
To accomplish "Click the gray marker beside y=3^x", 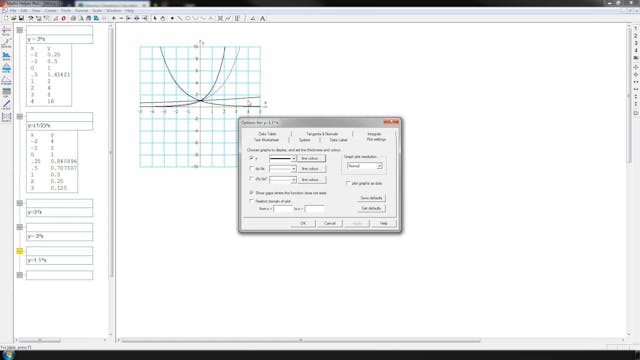I will point(20,203).
